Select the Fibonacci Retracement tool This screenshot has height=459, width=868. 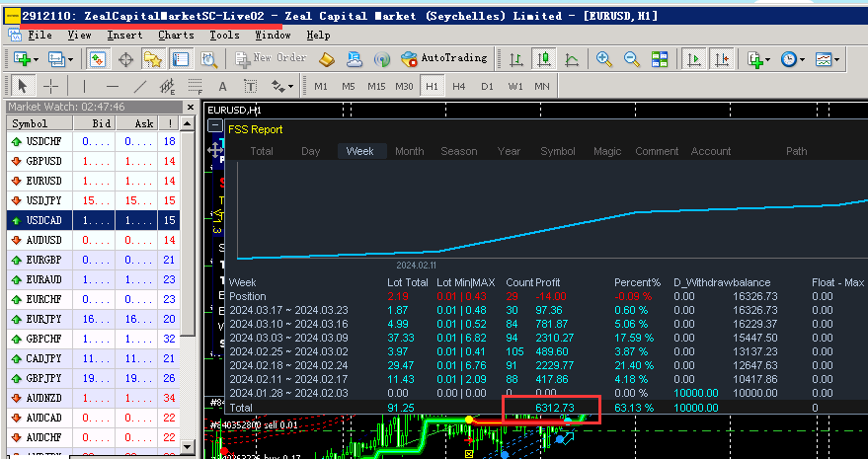[195, 87]
